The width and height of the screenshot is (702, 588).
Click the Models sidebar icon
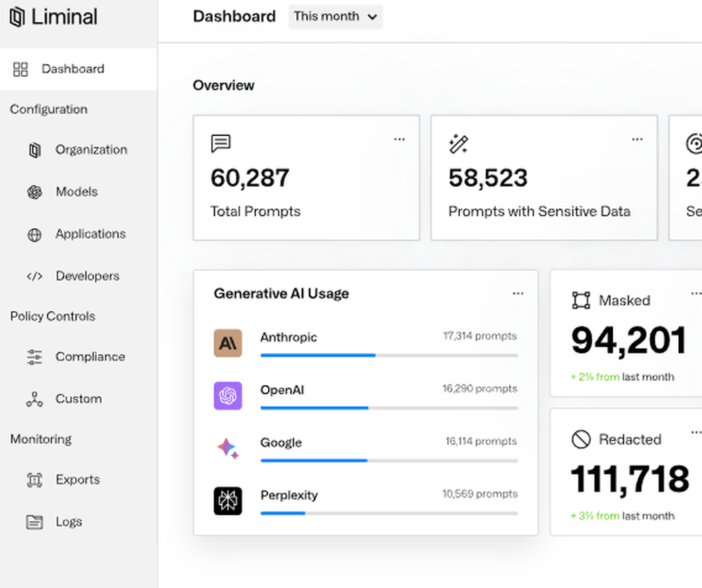pyautogui.click(x=34, y=192)
